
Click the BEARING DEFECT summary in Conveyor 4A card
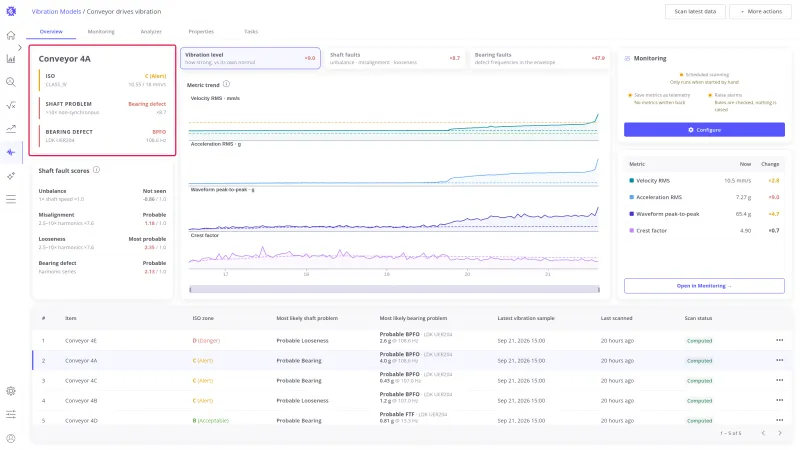coord(103,136)
